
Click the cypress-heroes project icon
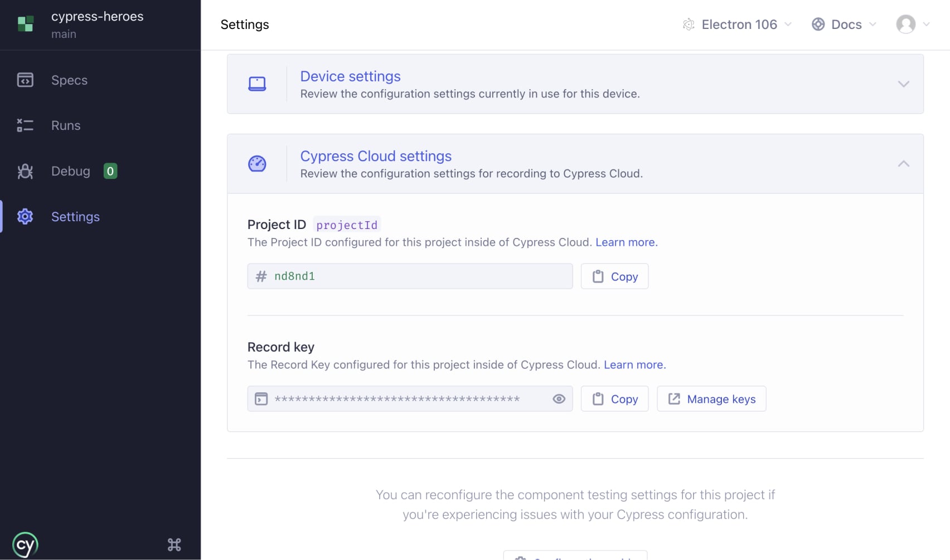point(26,24)
